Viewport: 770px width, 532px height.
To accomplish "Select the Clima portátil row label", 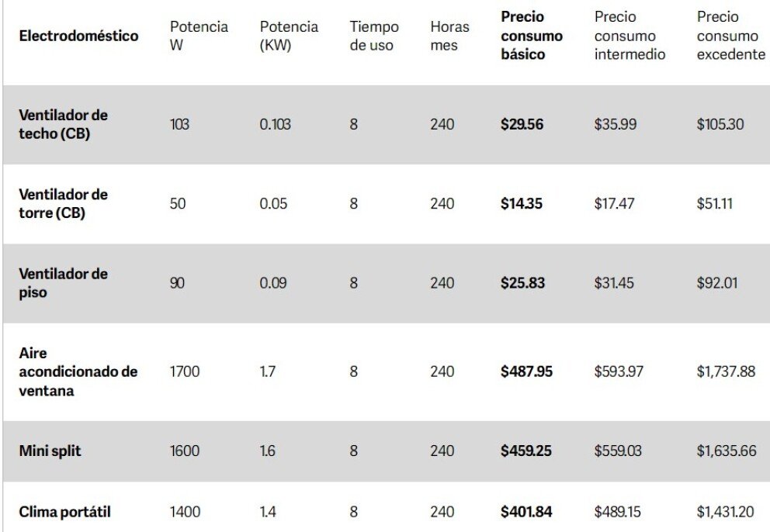I will (64, 512).
